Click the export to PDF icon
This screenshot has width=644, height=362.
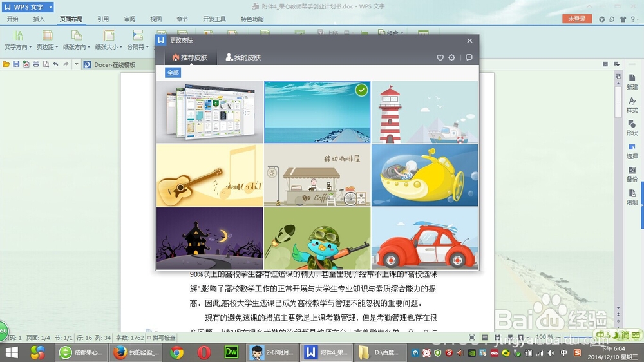coord(26,64)
